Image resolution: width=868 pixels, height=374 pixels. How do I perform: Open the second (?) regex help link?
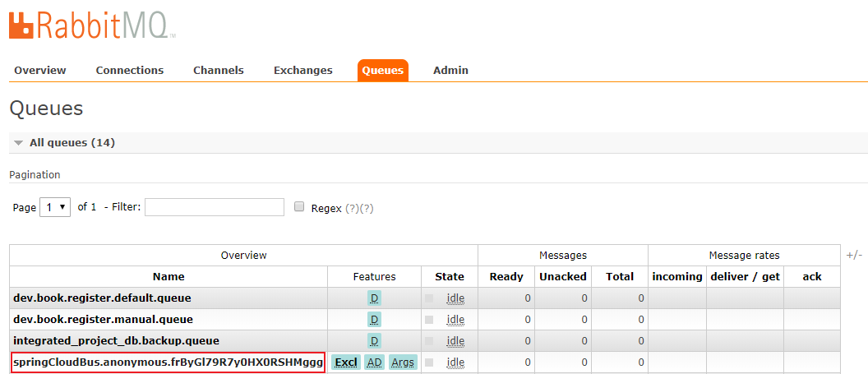(x=367, y=209)
